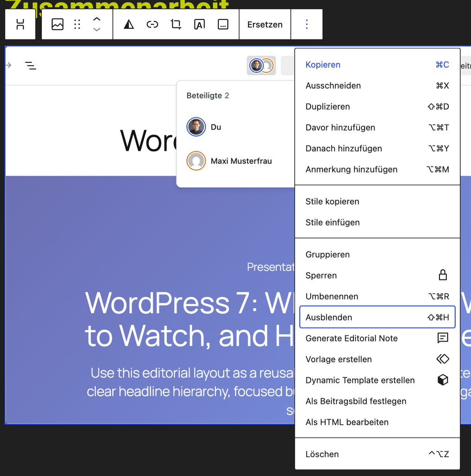This screenshot has height=476, width=471.
Task: Choose Als Beitragsbild festlegen
Action: pos(377,401)
